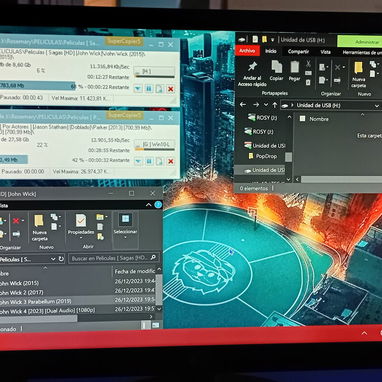This screenshot has height=382, width=382.
Task: Click the Unidad de USB (H:) address bar
Action: 331,105
